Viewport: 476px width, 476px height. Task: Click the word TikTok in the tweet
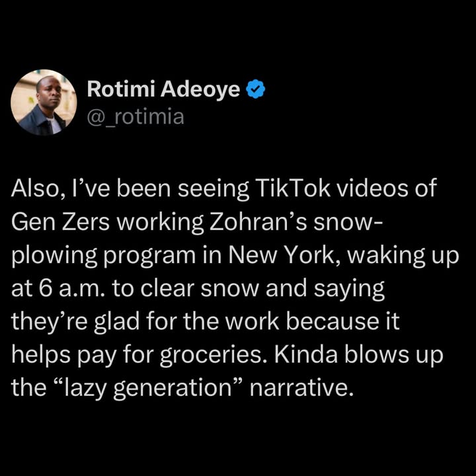[292, 188]
